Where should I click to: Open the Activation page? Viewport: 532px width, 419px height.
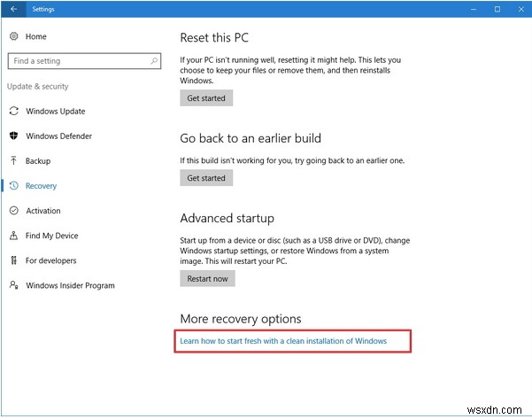[43, 211]
